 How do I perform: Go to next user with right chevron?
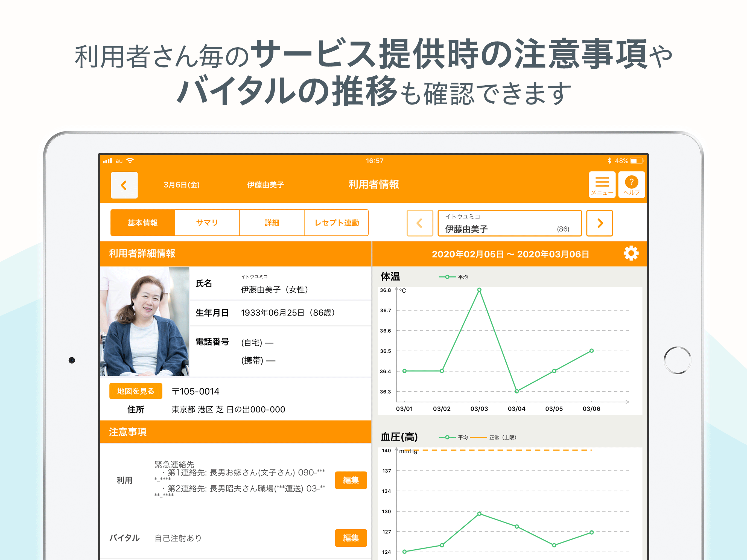600,223
